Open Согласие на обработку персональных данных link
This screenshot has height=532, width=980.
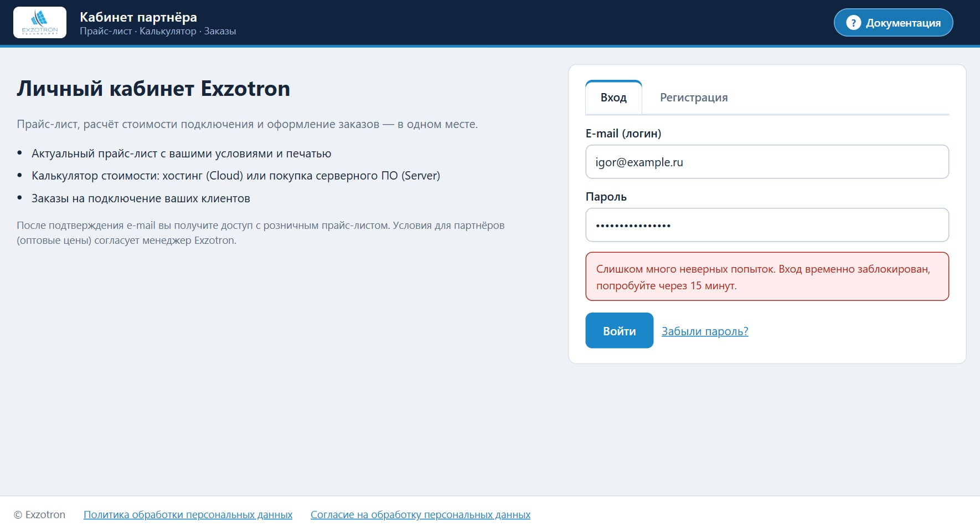[x=420, y=515]
